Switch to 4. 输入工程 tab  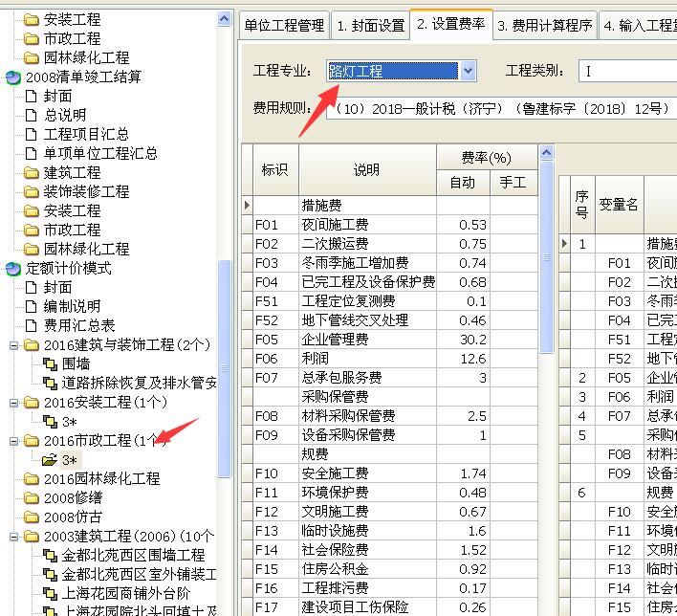[639, 26]
